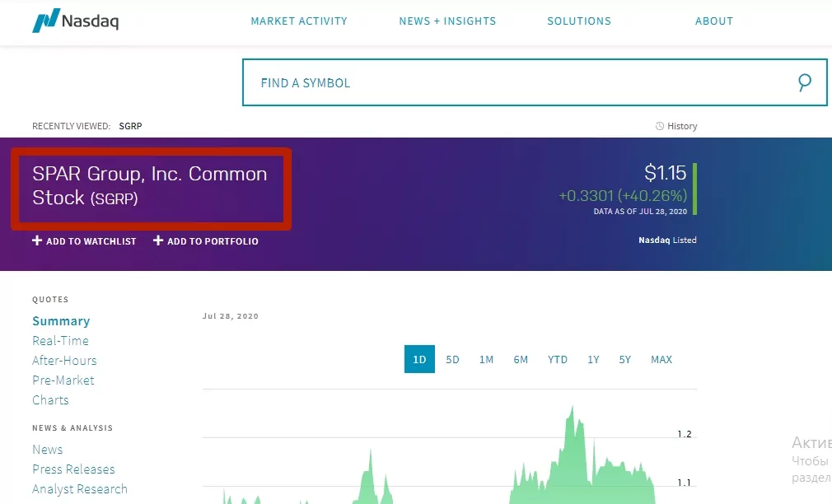The height and width of the screenshot is (504, 832).
Task: Select the YTD chart range
Action: coord(558,359)
